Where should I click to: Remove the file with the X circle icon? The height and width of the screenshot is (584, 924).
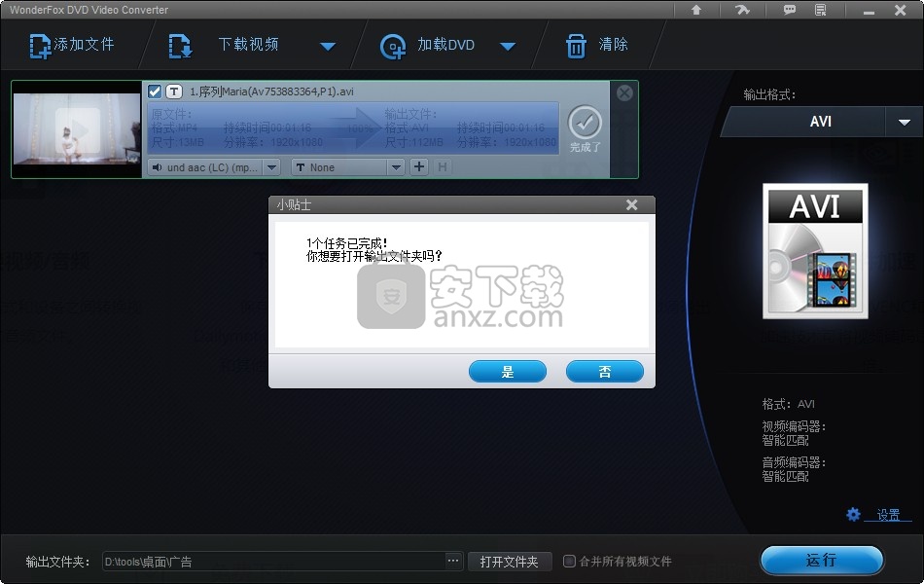click(x=624, y=92)
